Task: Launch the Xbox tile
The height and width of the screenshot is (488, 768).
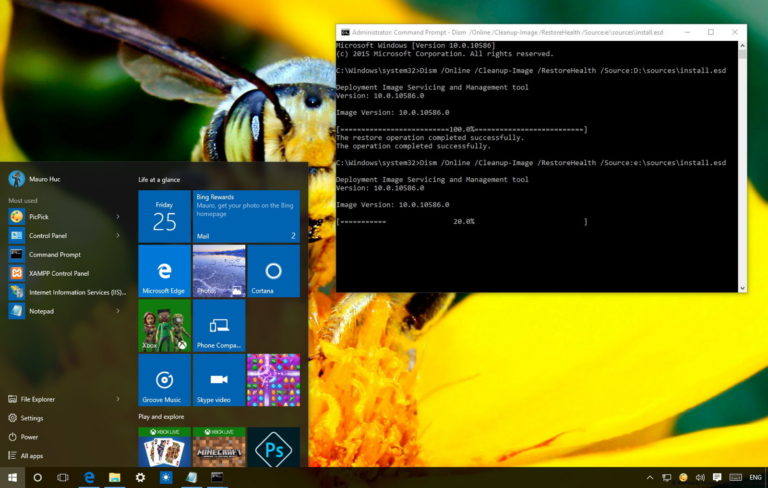Action: 164,325
